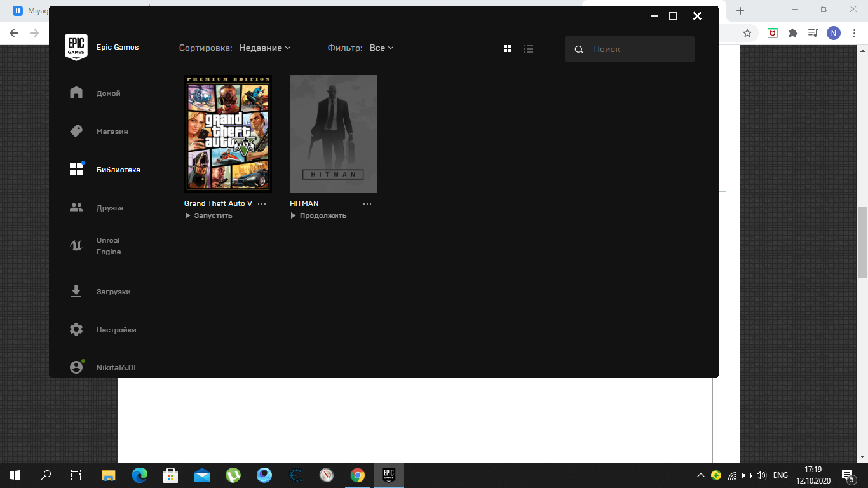Minimize the Epic Games launcher window
The width and height of the screenshot is (868, 488).
654,16
